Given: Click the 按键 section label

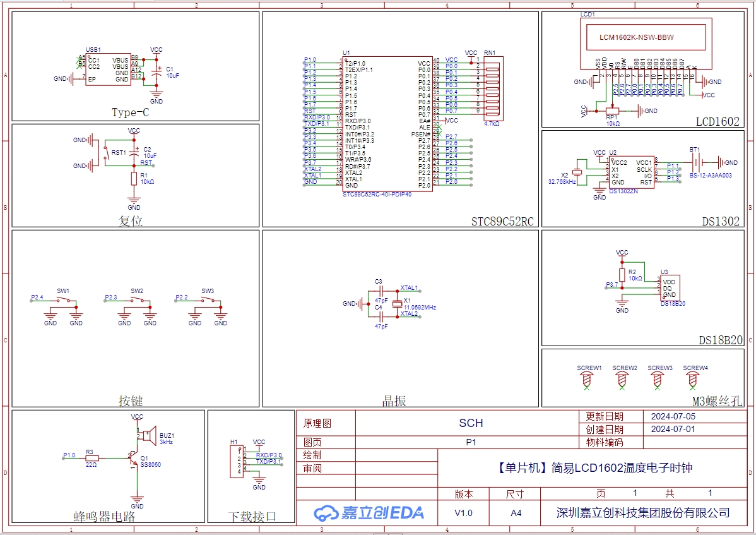Looking at the screenshot, I should pyautogui.click(x=131, y=400).
